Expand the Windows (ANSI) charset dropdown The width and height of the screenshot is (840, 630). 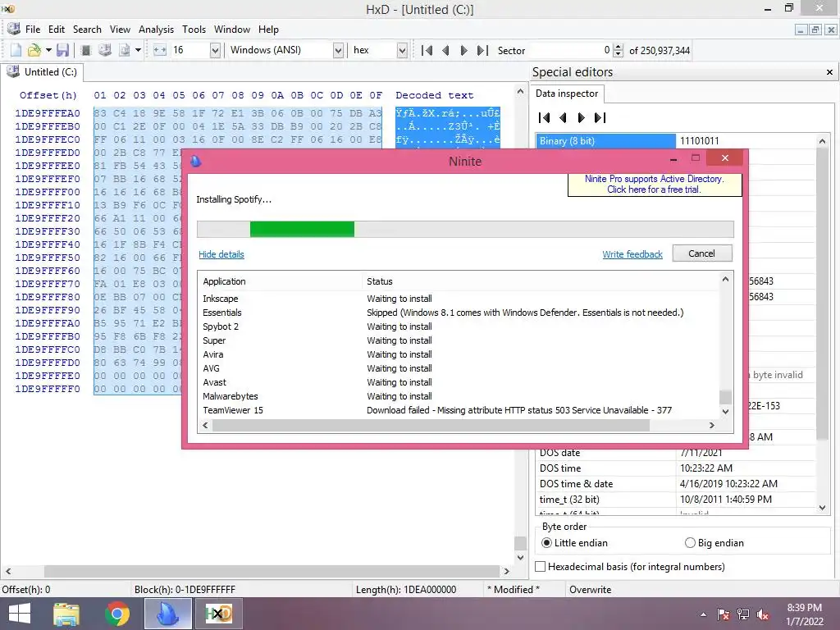pos(338,50)
